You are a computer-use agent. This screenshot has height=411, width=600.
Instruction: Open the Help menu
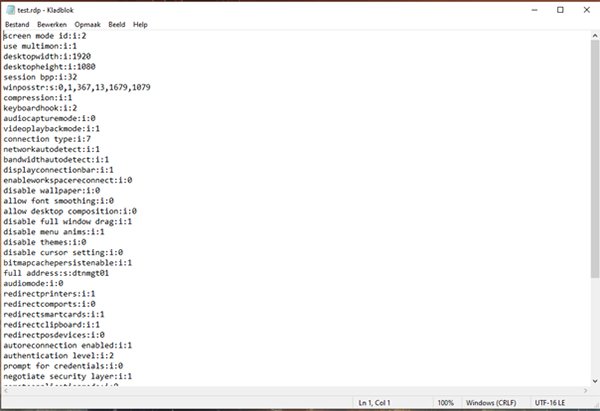coord(140,24)
